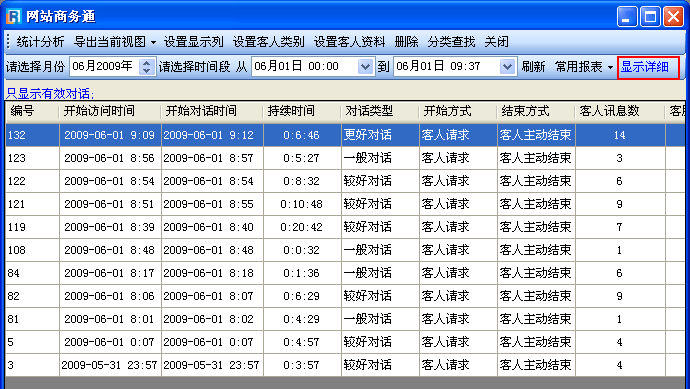Click 关闭 in the toolbar

click(x=496, y=42)
